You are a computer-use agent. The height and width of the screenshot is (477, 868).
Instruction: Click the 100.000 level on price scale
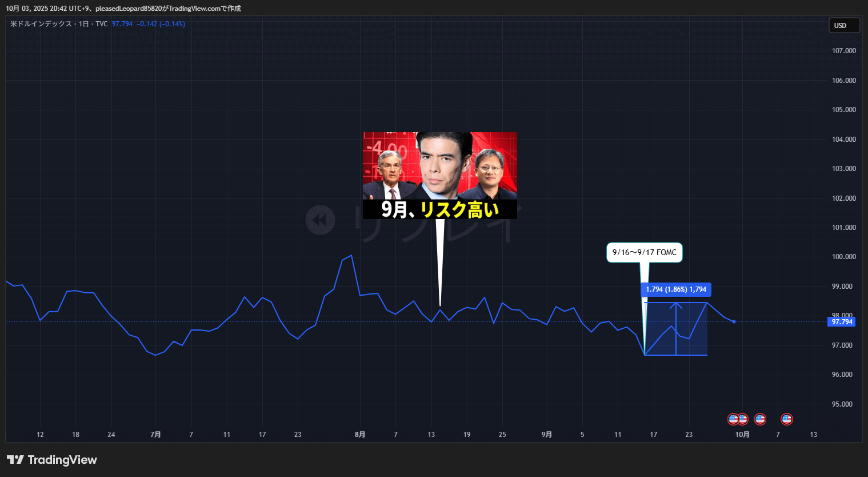click(843, 257)
